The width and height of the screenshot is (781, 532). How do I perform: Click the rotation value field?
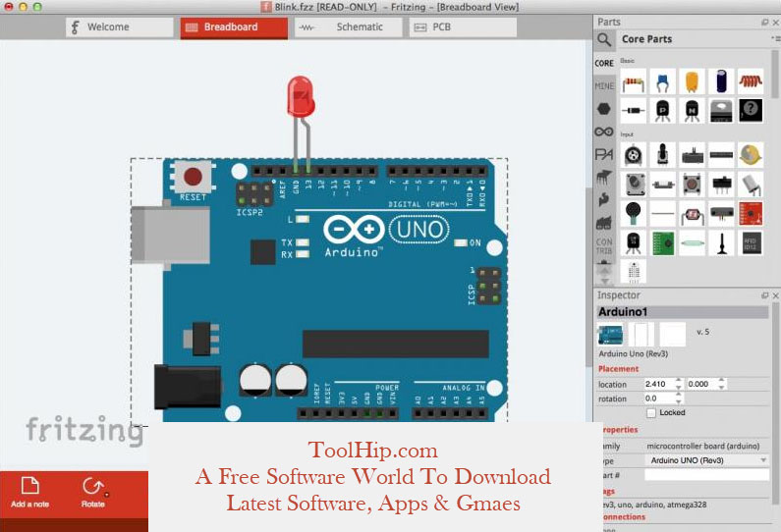coord(659,399)
